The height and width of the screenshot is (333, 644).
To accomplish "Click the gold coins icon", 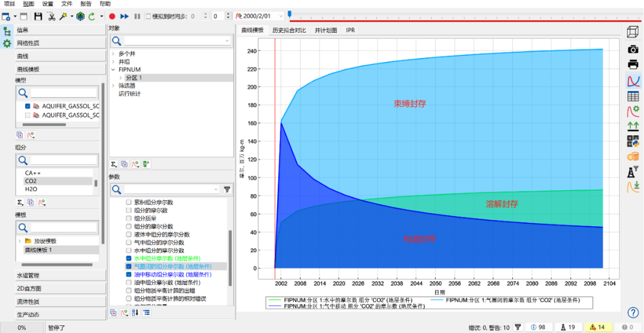I will [x=633, y=156].
